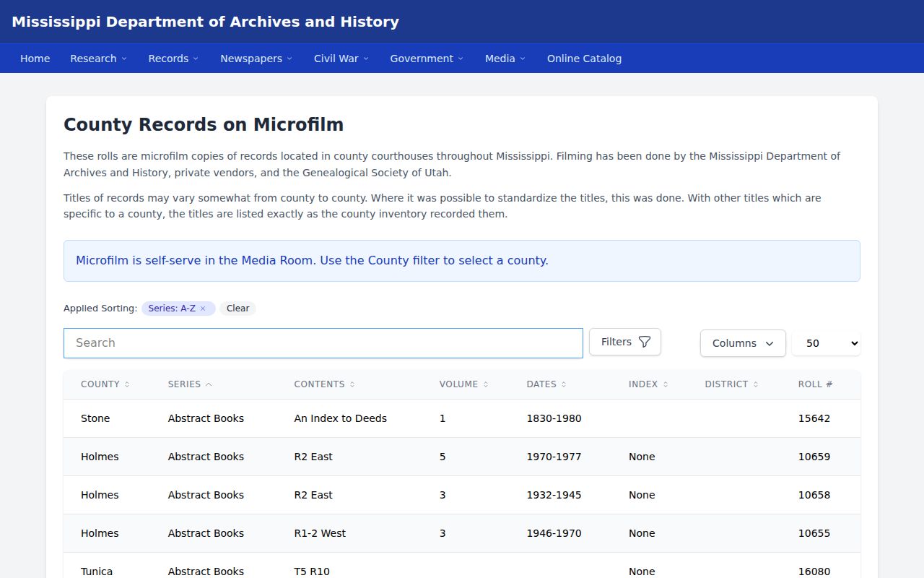Viewport: 924px width, 578px height.
Task: Select roll number 10655
Action: tap(814, 533)
